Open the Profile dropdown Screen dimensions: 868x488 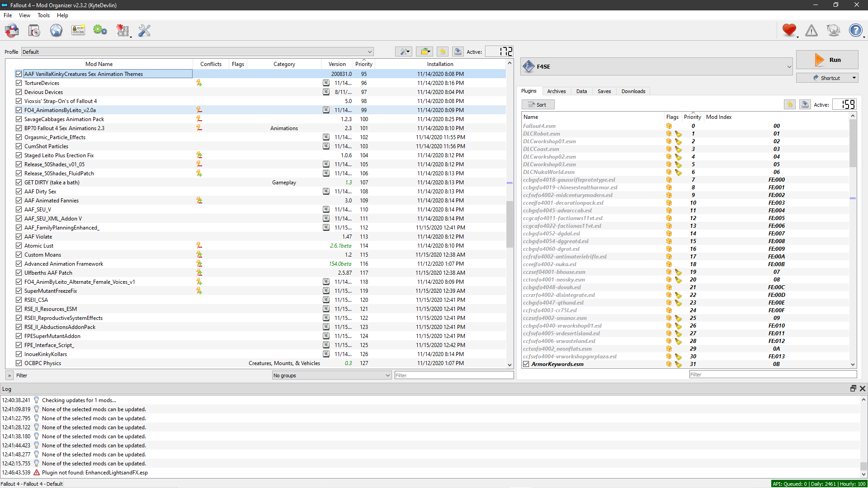click(x=198, y=52)
